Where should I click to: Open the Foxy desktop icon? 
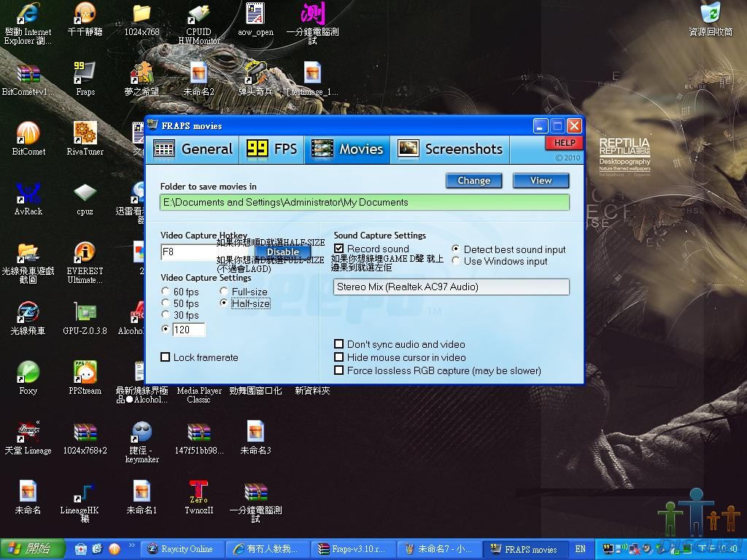tap(28, 373)
